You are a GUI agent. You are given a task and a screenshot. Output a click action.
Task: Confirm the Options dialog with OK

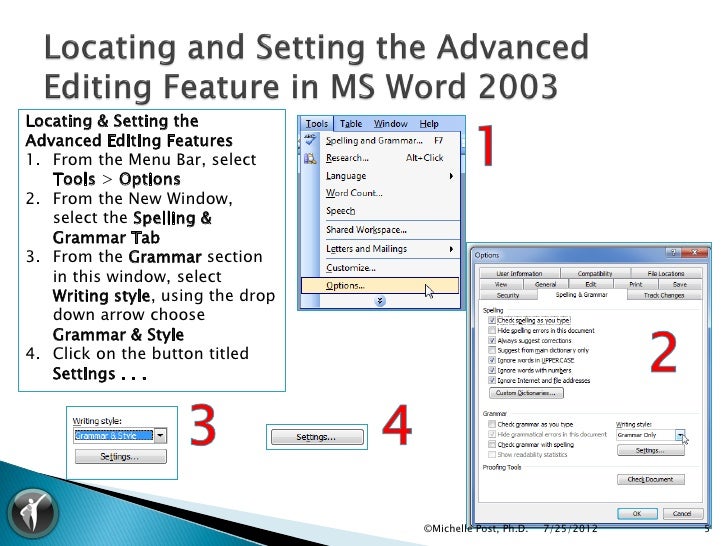tap(637, 514)
